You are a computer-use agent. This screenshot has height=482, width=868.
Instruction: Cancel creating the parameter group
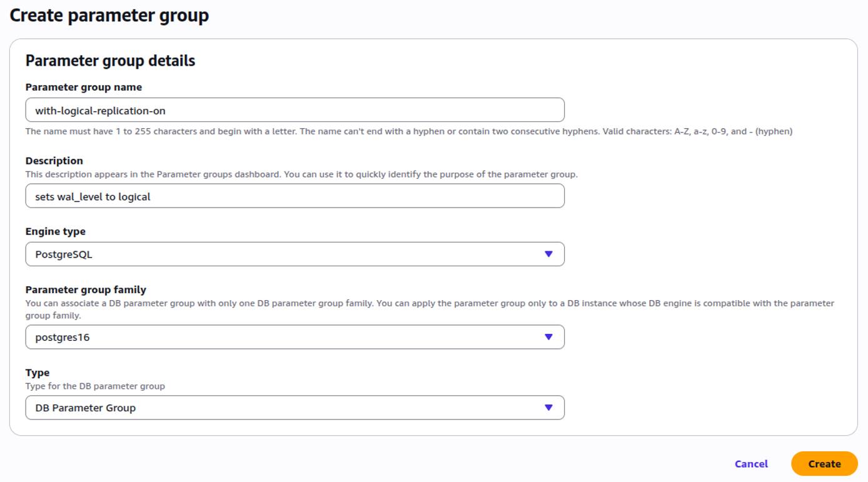click(x=750, y=464)
